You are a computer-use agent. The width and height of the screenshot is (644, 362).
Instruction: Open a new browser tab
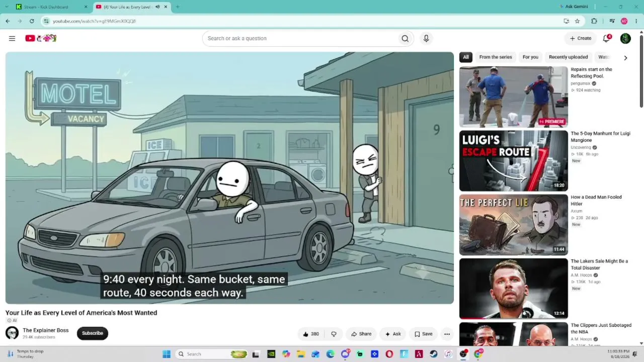point(178,7)
